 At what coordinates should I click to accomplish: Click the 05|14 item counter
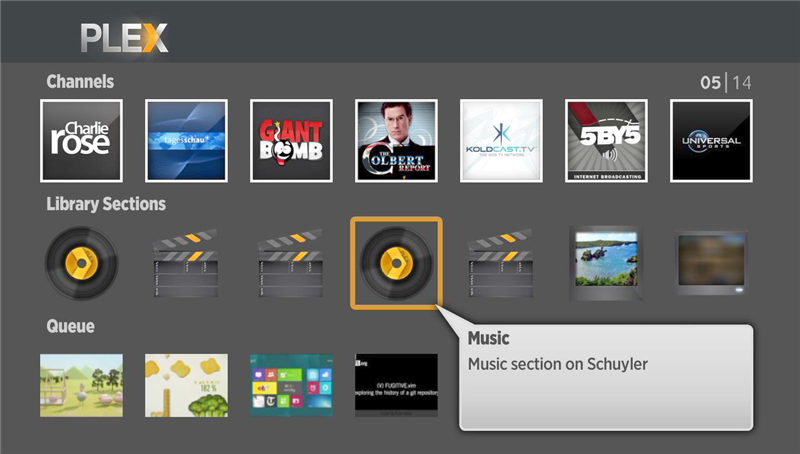pos(726,83)
